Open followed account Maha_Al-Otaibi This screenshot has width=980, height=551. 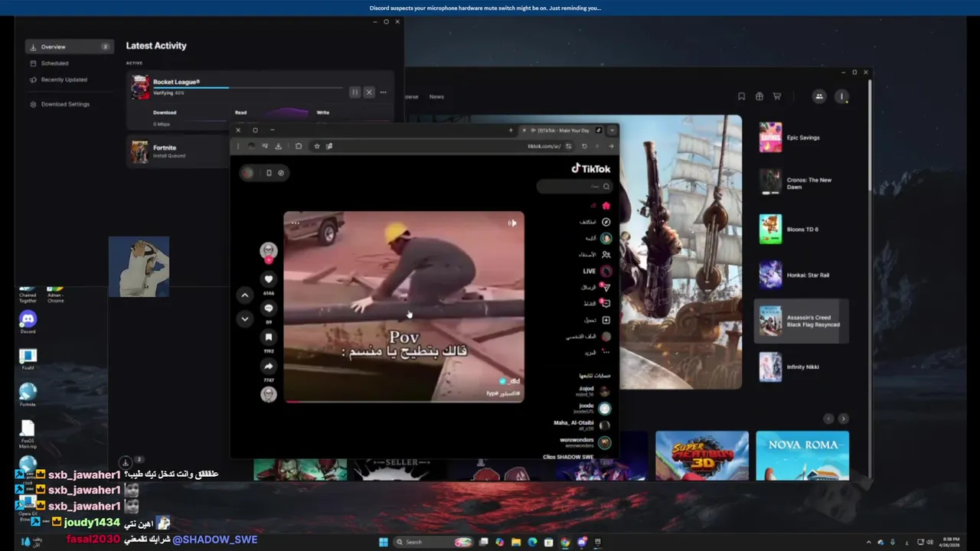tap(582, 425)
